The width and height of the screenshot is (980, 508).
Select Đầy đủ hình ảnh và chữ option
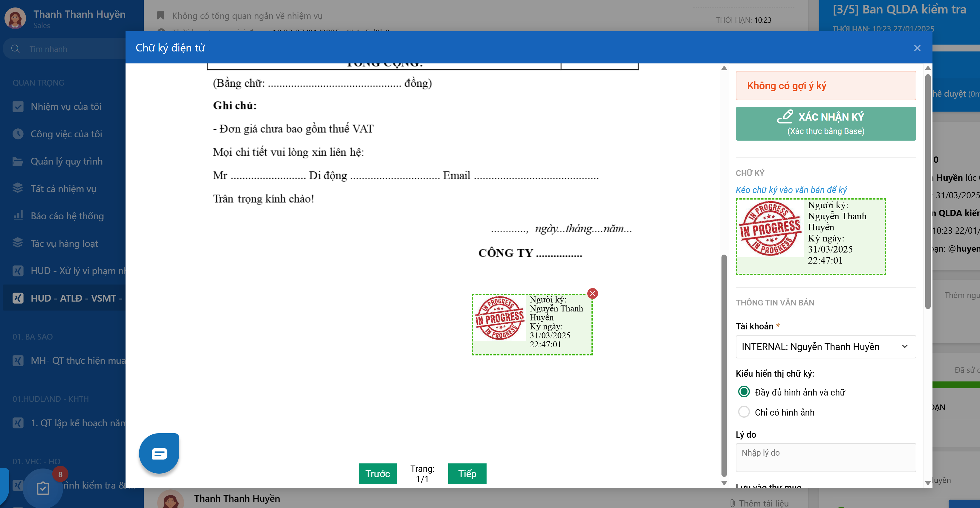point(744,392)
